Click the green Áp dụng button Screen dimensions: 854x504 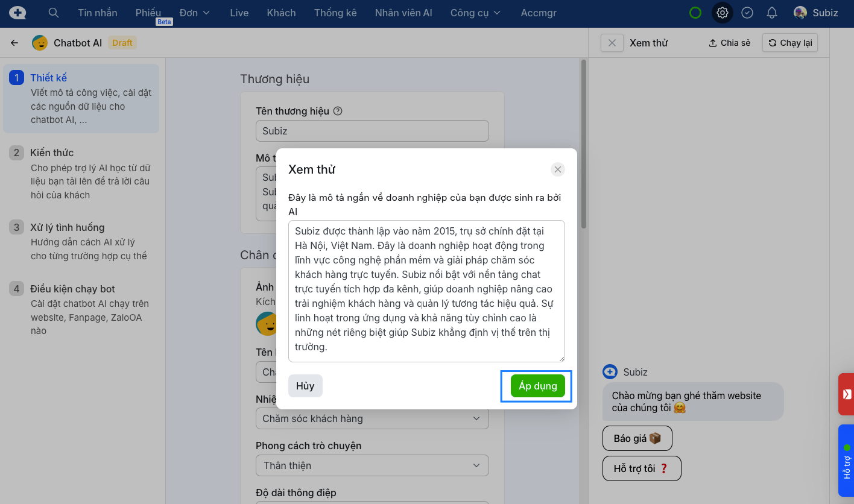click(x=537, y=386)
